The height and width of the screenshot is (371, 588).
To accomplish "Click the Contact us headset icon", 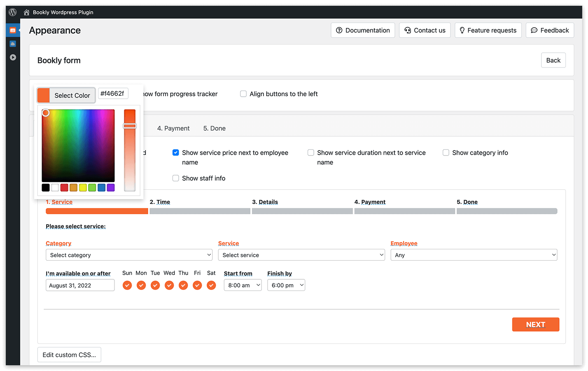I will pyautogui.click(x=408, y=30).
